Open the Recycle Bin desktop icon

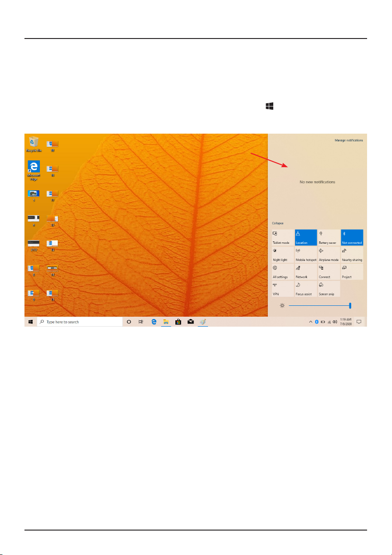34,144
